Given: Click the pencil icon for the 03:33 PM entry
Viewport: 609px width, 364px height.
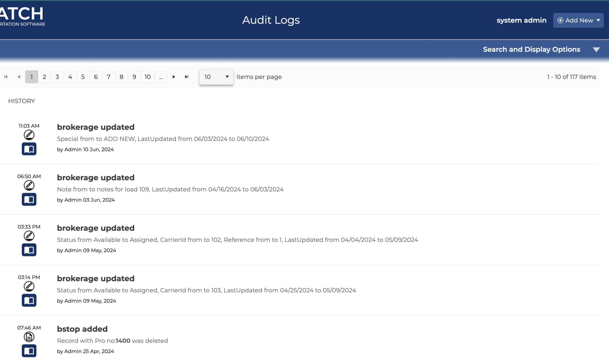Looking at the screenshot, I should [x=29, y=236].
